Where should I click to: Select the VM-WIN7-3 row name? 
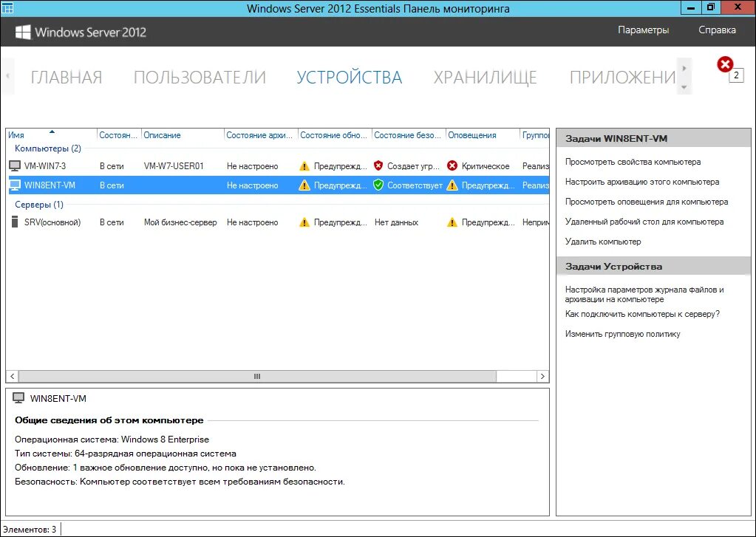click(x=45, y=165)
